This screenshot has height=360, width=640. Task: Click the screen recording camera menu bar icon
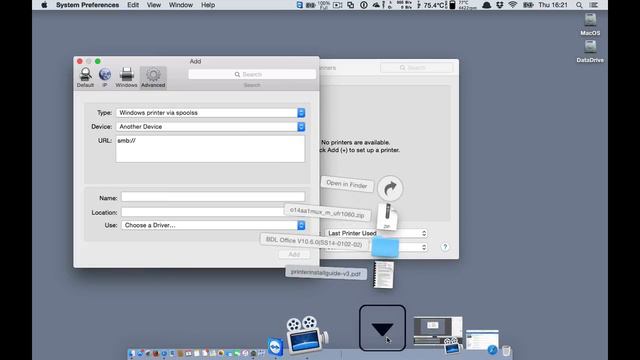click(338, 5)
